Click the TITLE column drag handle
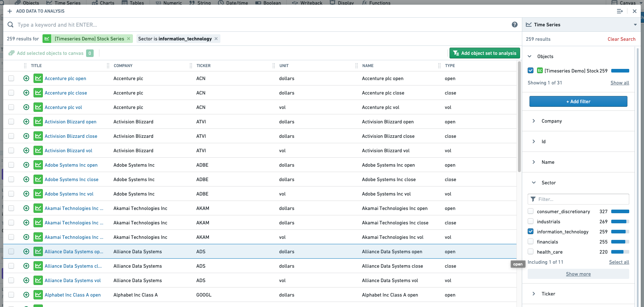Screen dimensions: 644x307 [x=25, y=66]
